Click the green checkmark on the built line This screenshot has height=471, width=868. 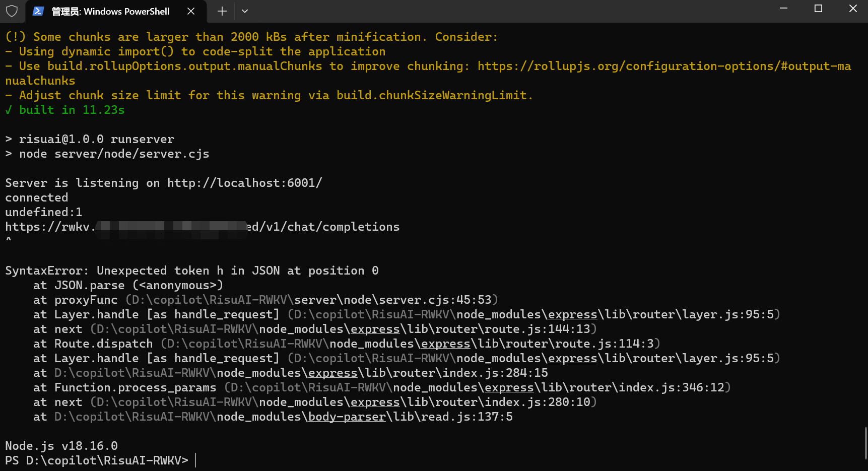(8, 110)
